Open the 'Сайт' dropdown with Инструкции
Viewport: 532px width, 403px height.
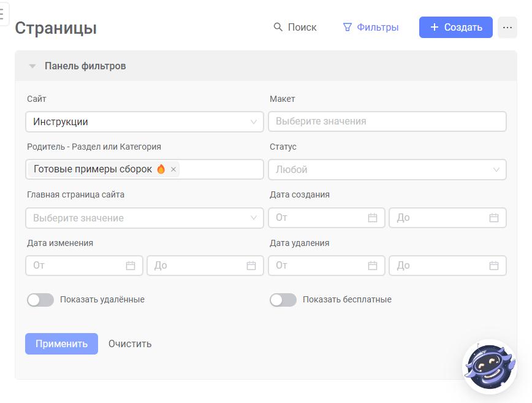(x=145, y=121)
